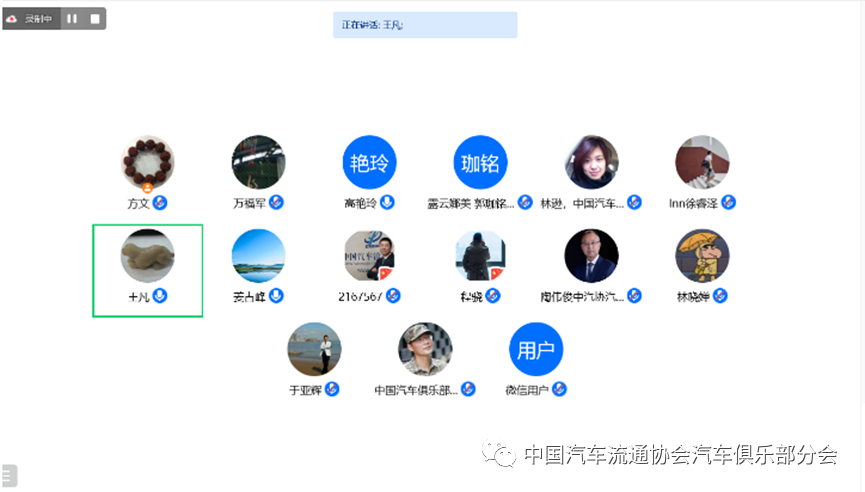865x492 pixels.
Task: Select the blue 珈铭 avatar circle
Action: point(480,163)
